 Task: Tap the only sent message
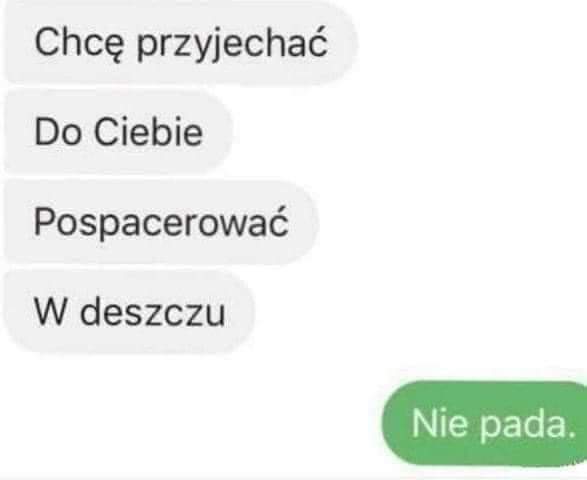485,423
